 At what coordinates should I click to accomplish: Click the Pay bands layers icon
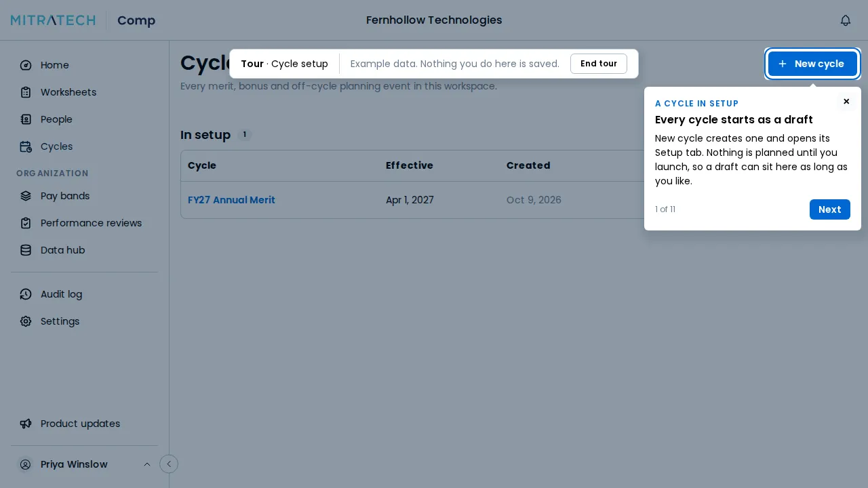point(26,196)
